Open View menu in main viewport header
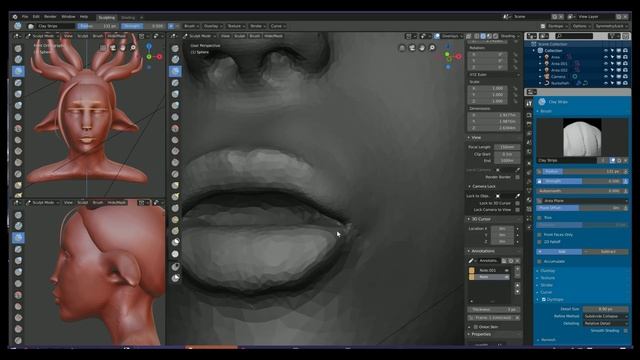The height and width of the screenshot is (360, 640). click(225, 36)
